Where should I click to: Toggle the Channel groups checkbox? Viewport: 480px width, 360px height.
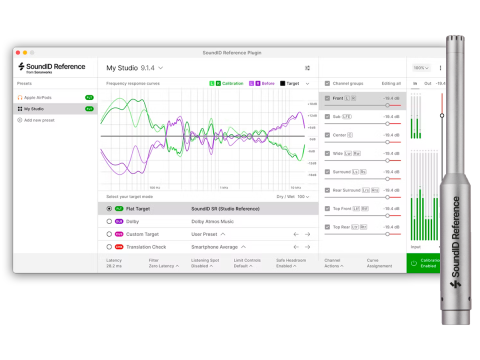pos(327,83)
